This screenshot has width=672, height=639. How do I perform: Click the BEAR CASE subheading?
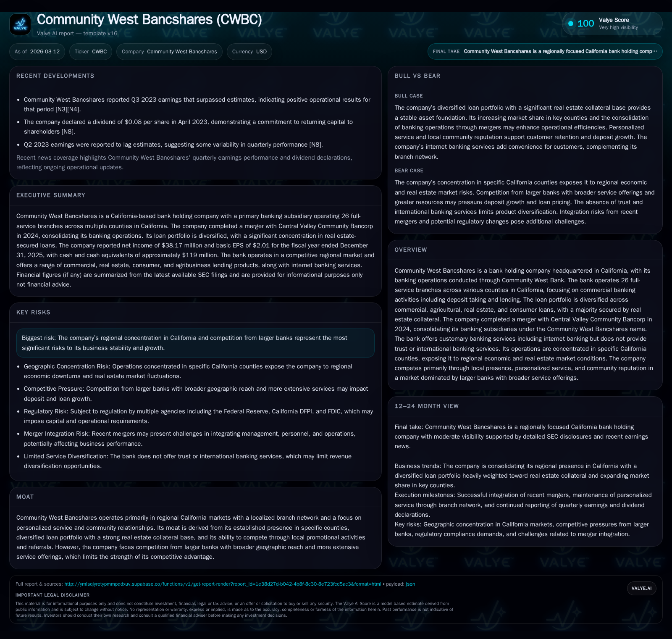coord(409,171)
